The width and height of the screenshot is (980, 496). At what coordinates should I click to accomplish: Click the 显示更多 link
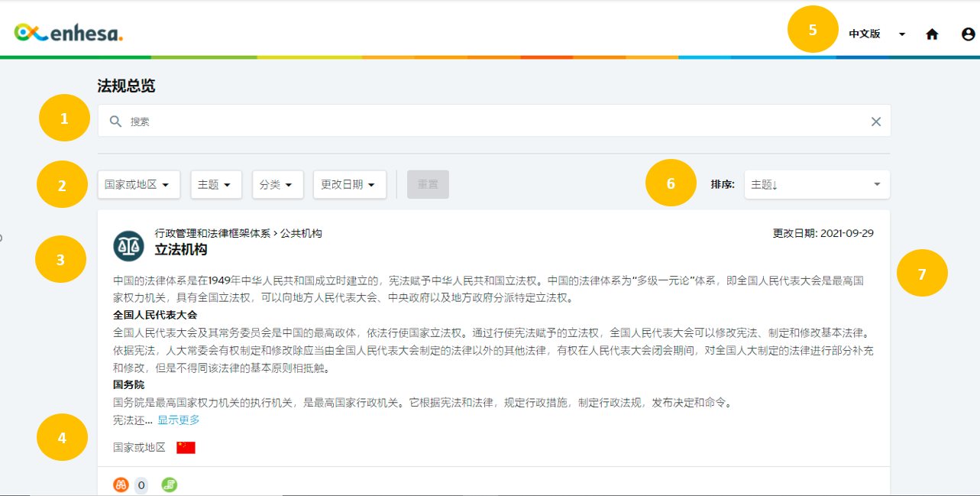[x=179, y=420]
